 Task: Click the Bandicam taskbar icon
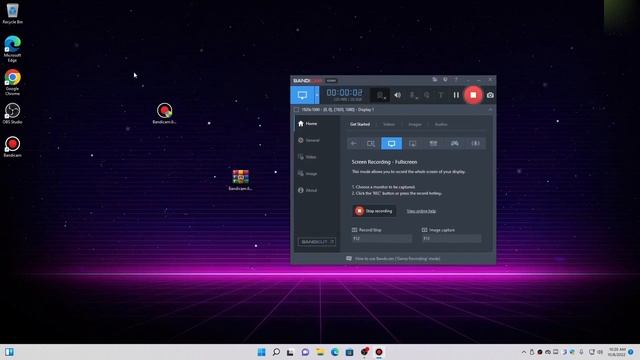point(379,352)
